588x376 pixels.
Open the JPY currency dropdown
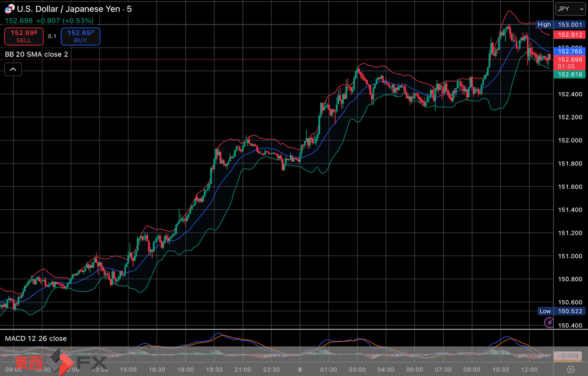coord(570,9)
